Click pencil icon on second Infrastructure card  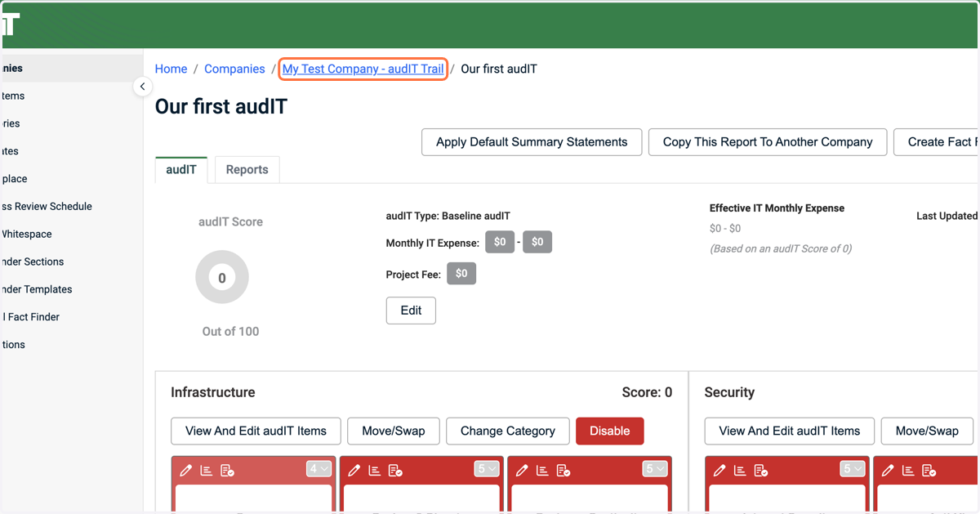pyautogui.click(x=354, y=470)
